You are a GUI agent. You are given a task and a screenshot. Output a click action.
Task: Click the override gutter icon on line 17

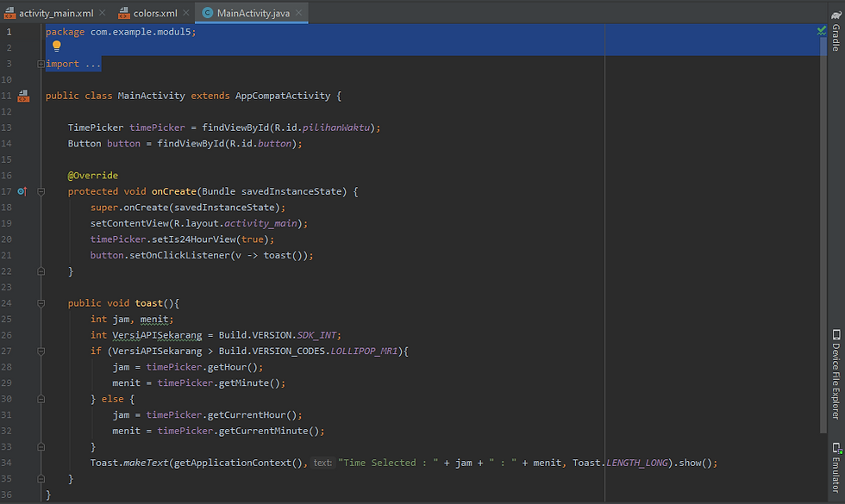pos(22,191)
